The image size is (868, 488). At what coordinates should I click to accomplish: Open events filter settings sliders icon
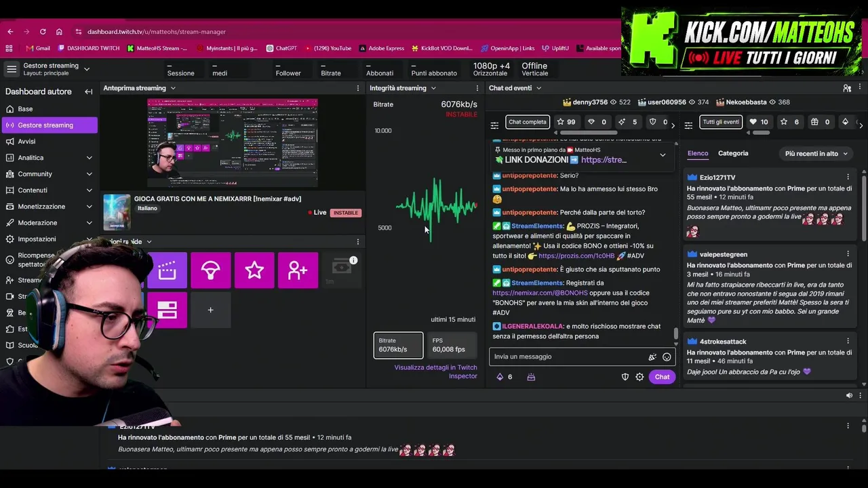(688, 125)
